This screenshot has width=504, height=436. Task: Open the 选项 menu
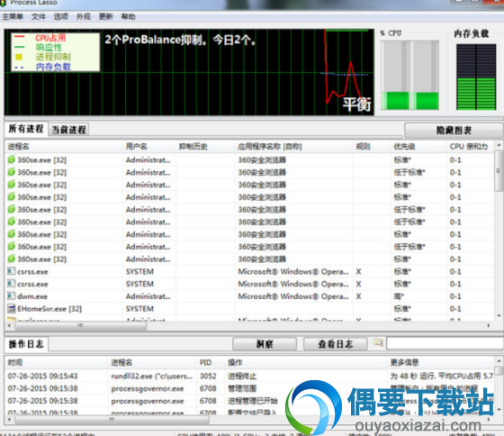coord(61,16)
